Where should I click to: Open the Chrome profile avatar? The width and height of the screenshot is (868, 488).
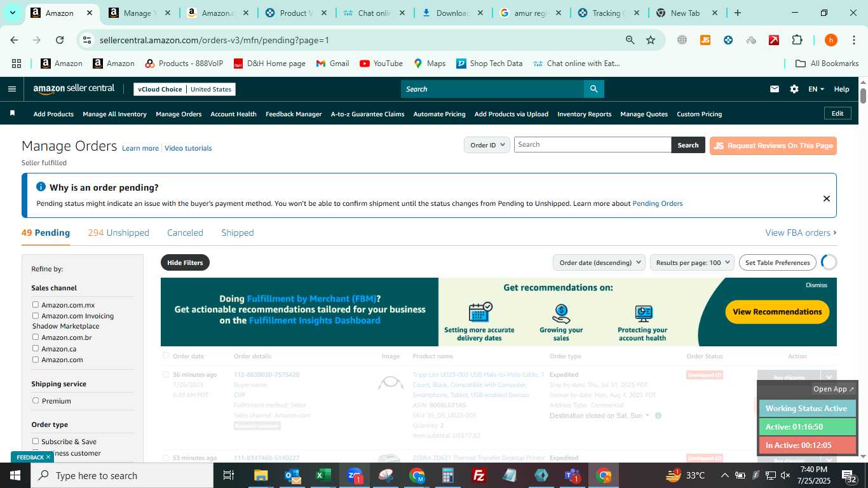pos(831,40)
